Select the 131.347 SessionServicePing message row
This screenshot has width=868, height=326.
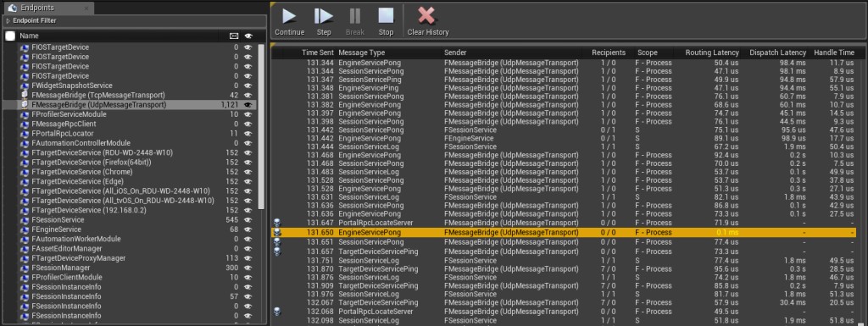pyautogui.click(x=564, y=80)
